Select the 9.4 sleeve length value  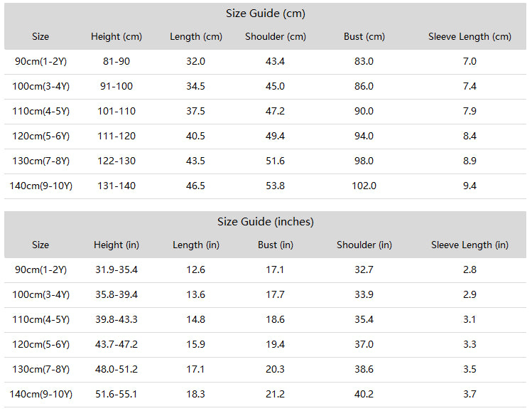469,186
